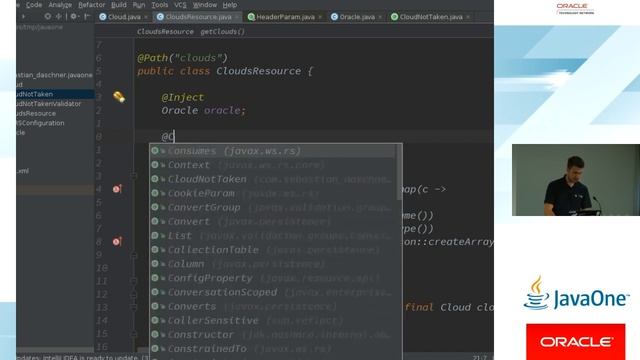Open the project panel gear settings

click(73, 16)
